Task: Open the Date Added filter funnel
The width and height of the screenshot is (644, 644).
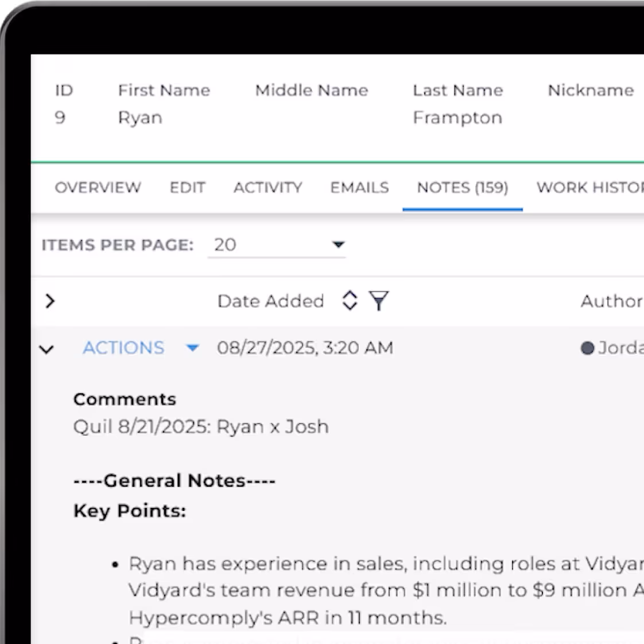Action: [x=379, y=301]
